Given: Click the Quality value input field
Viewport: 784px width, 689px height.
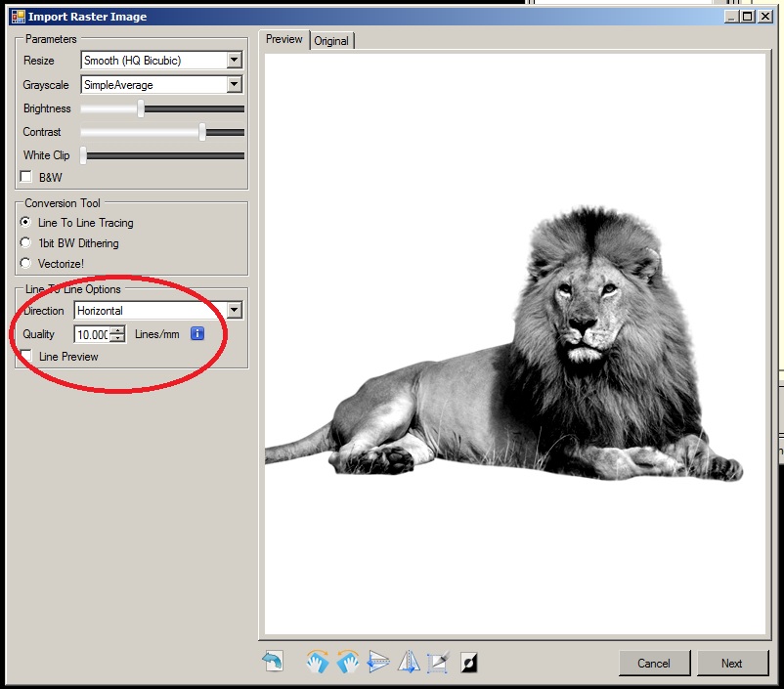Looking at the screenshot, I should (x=93, y=334).
